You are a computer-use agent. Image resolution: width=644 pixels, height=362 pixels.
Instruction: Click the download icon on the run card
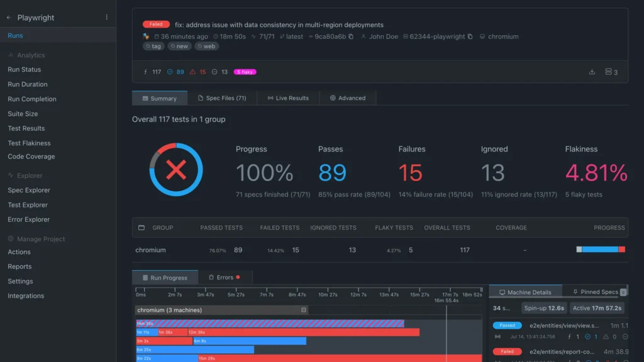(x=592, y=72)
